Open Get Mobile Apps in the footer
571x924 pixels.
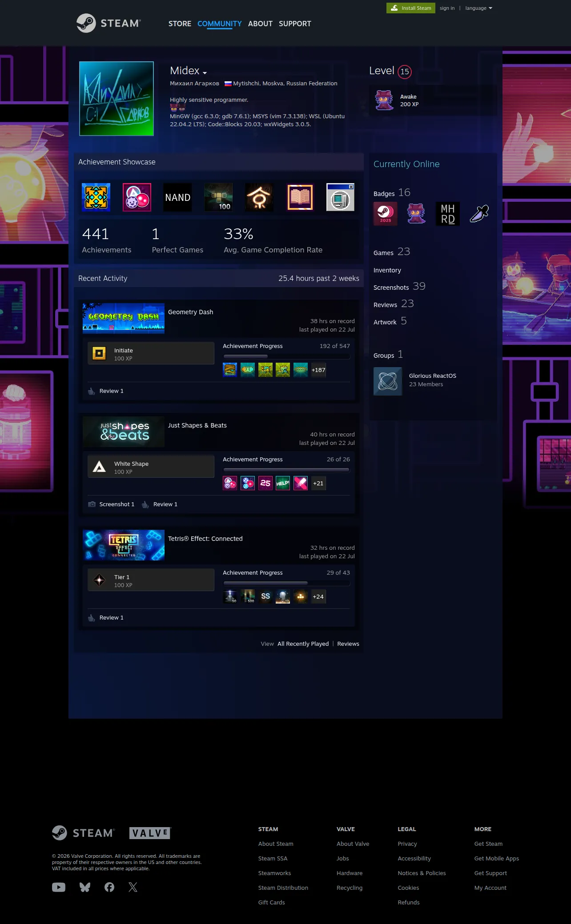point(497,859)
